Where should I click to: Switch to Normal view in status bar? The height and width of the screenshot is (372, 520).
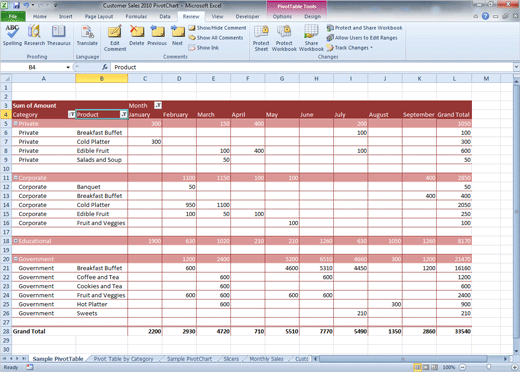point(417,367)
